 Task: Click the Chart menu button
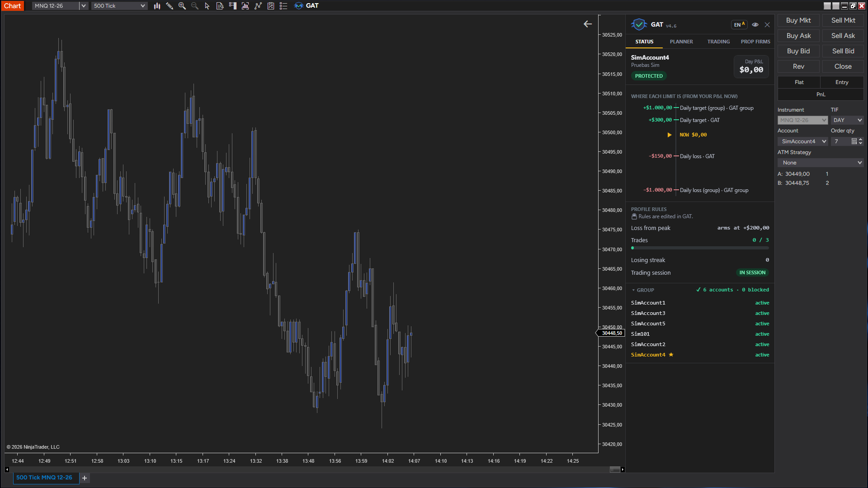[12, 6]
